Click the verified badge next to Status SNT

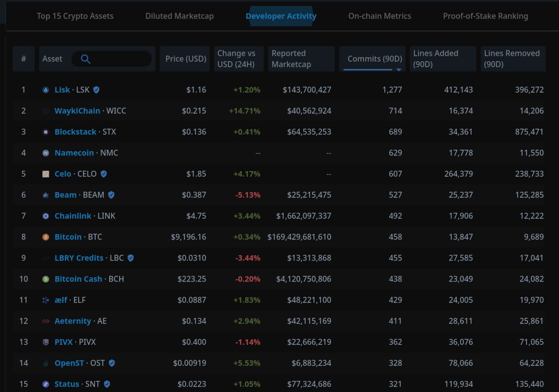tap(107, 384)
